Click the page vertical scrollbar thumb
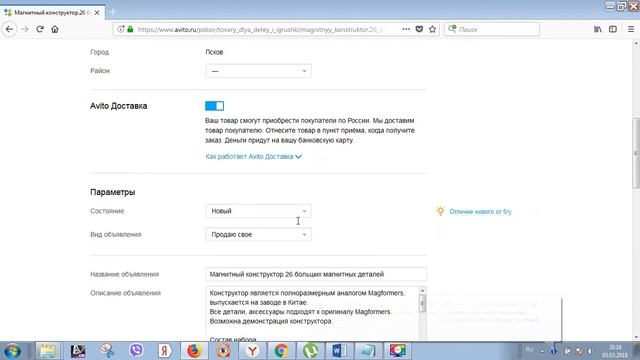Image resolution: width=640 pixels, height=360 pixels. pyautogui.click(x=636, y=153)
